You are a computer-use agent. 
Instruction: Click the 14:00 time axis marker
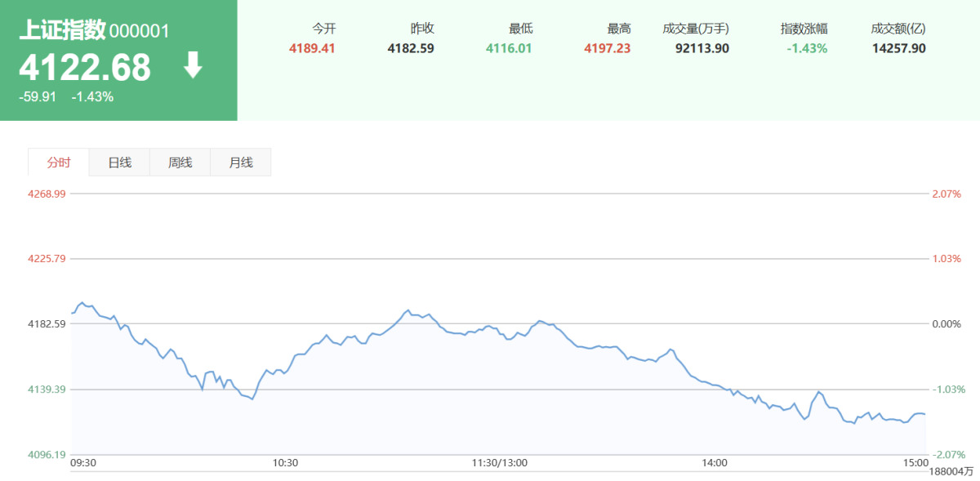coord(714,463)
